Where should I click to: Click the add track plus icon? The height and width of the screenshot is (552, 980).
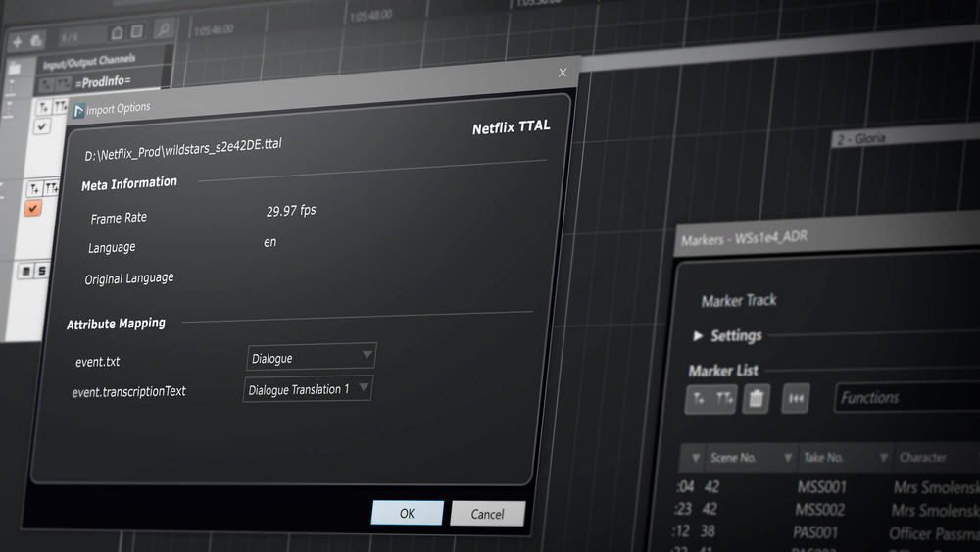pos(18,40)
